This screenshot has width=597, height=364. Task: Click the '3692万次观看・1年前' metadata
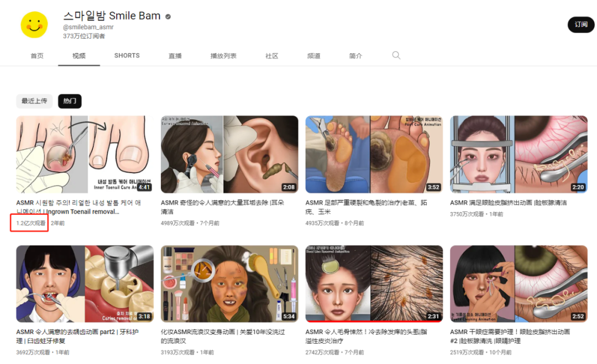coord(43,352)
